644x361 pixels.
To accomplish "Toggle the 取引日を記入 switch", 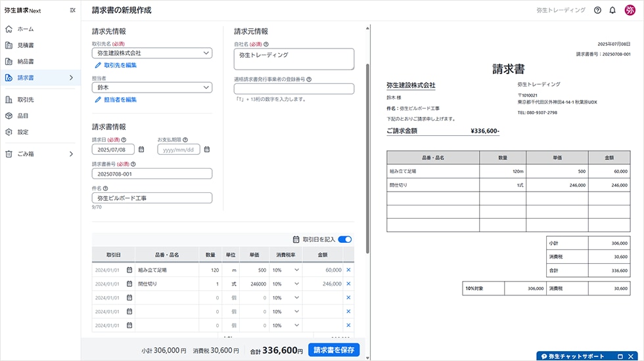I will [x=344, y=240].
